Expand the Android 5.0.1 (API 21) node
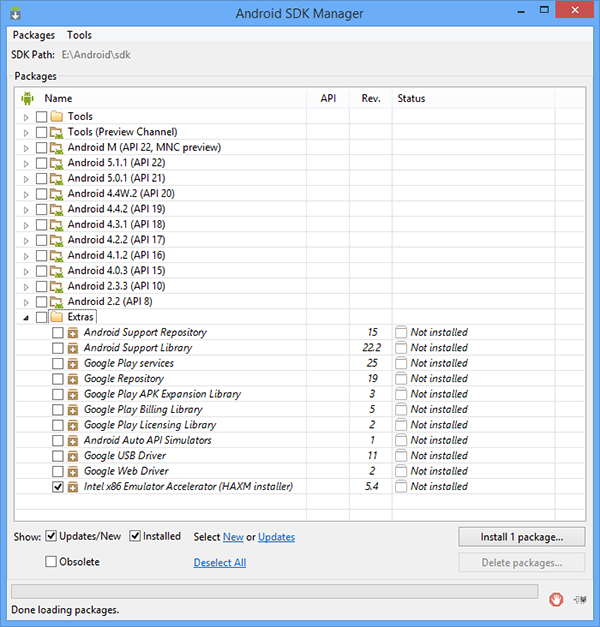This screenshot has height=627, width=600. [26, 179]
